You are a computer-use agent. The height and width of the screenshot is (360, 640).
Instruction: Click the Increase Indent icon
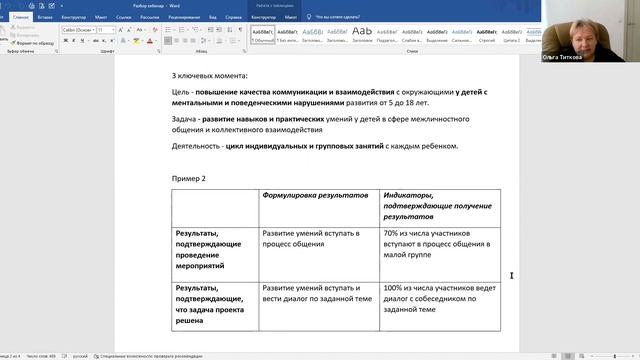pos(219,30)
